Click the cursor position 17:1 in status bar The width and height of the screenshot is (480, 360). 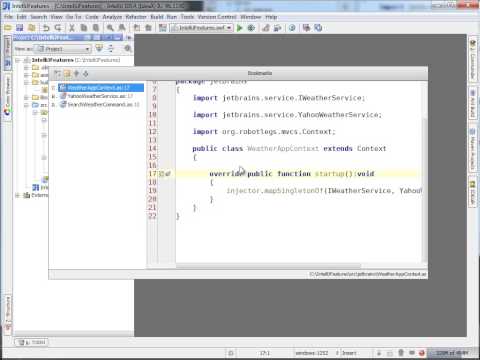(265, 353)
